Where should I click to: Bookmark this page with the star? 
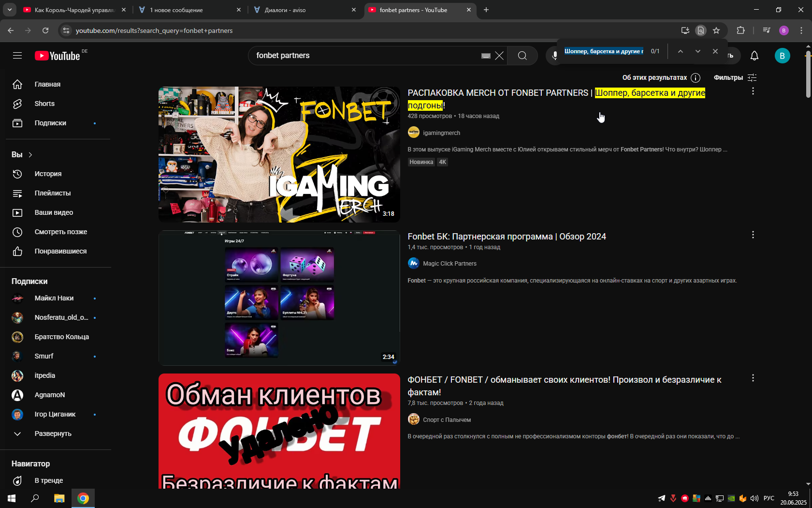(x=716, y=30)
